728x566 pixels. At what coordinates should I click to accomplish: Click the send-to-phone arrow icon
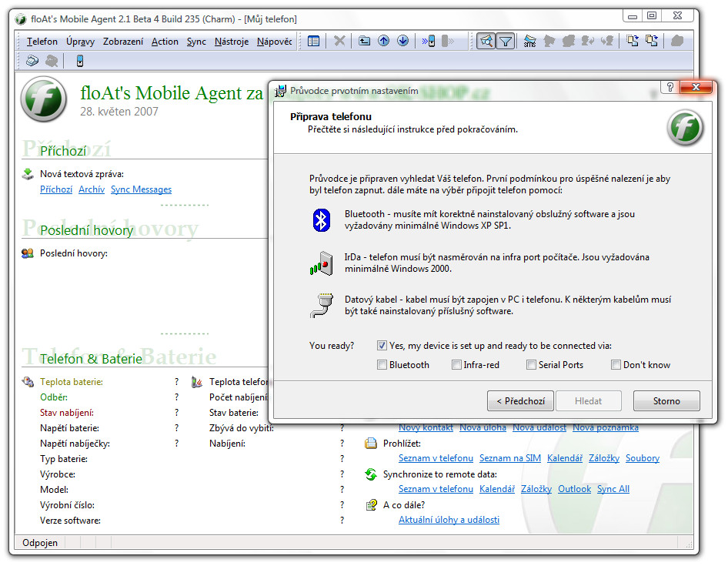tap(428, 41)
